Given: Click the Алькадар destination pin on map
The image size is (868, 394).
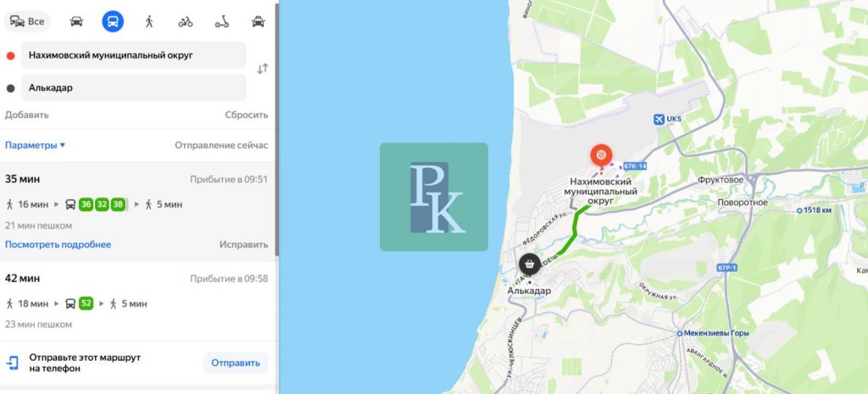Looking at the screenshot, I should (x=531, y=264).
